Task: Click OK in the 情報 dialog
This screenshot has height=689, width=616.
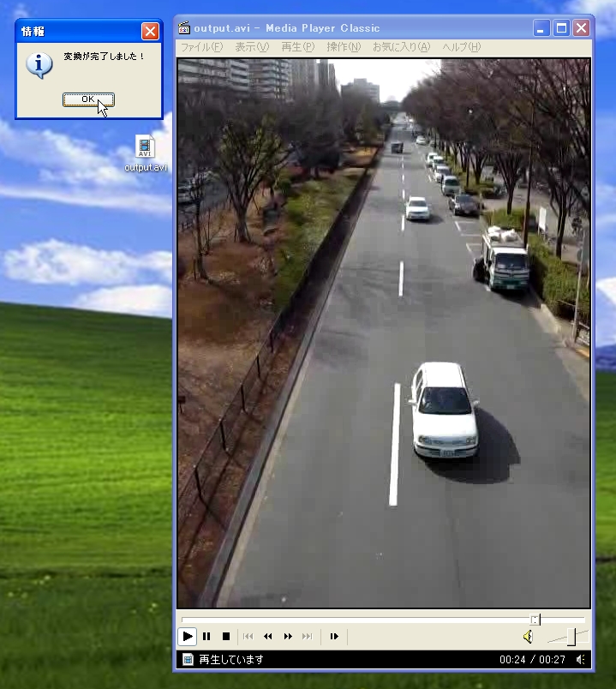Action: (88, 99)
